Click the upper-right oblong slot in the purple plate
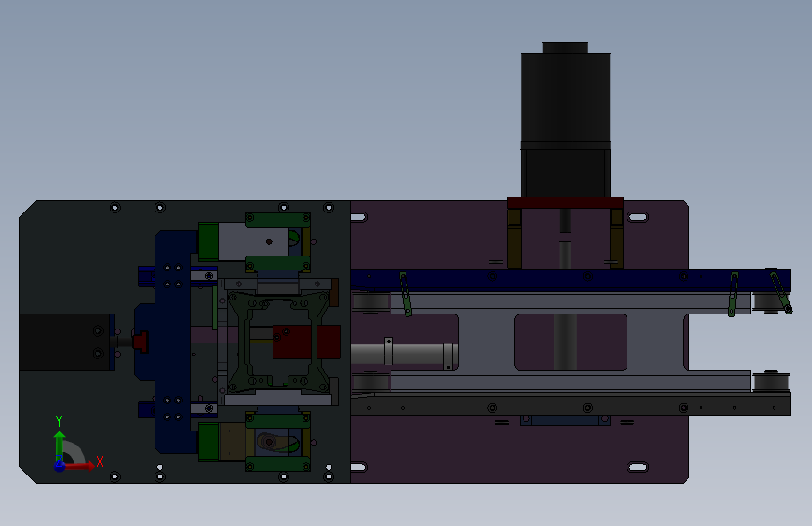 (x=638, y=217)
